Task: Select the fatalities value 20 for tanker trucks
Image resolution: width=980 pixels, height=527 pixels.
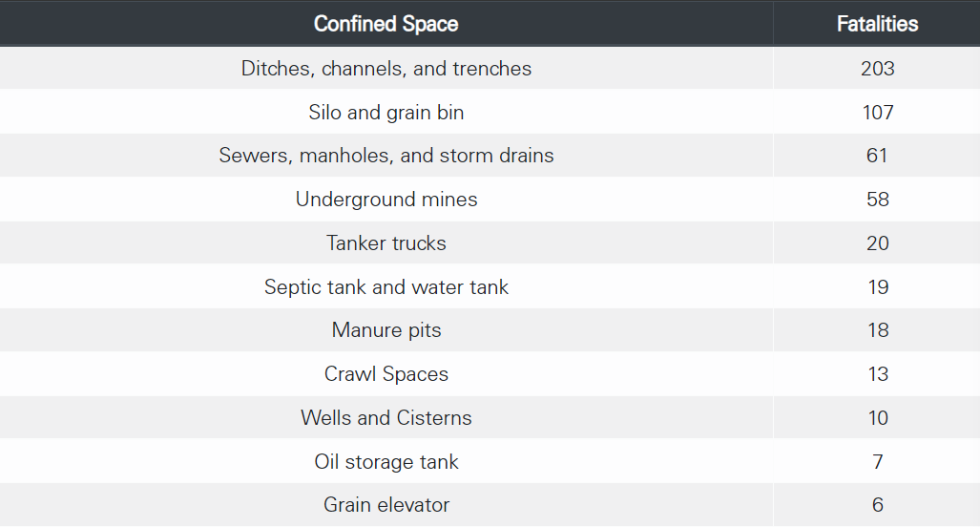Action: click(878, 242)
